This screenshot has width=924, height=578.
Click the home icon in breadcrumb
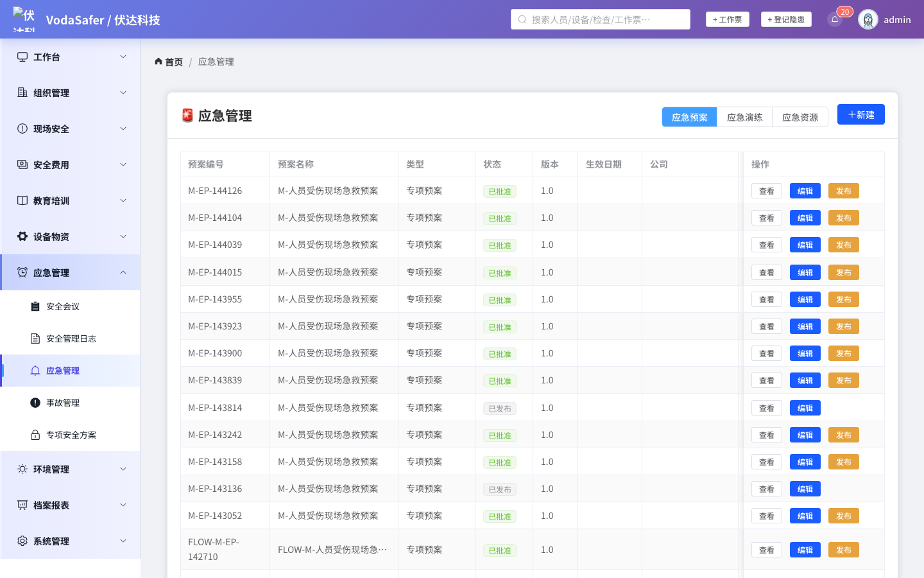(158, 62)
